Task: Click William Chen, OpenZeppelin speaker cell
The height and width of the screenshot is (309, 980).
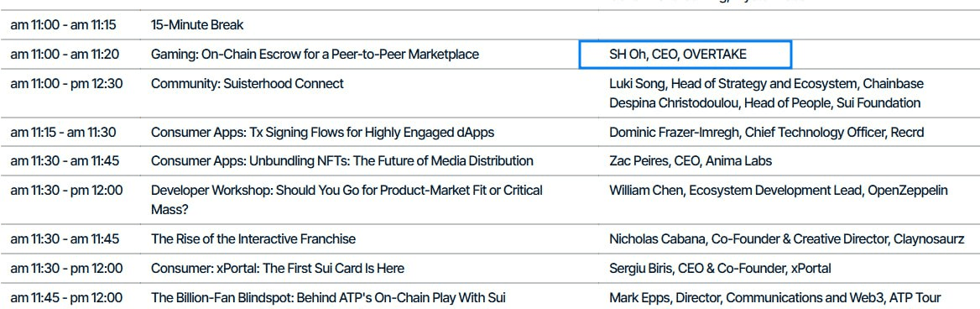Action: [x=778, y=190]
